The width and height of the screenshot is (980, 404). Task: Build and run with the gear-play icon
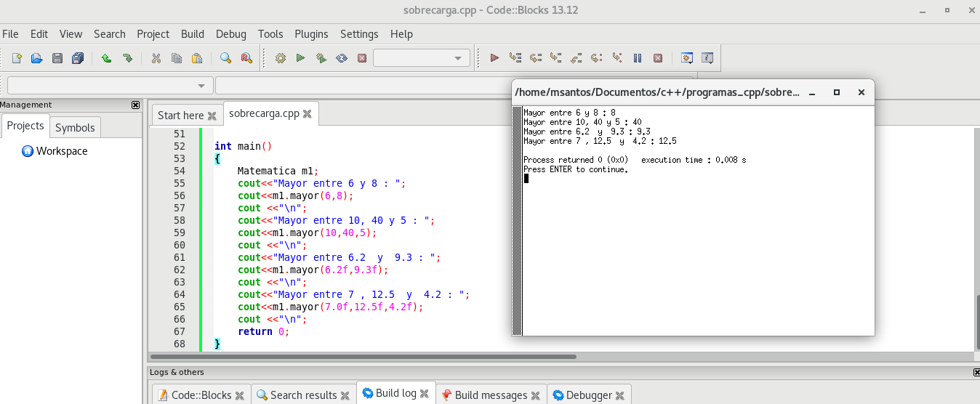tap(321, 58)
